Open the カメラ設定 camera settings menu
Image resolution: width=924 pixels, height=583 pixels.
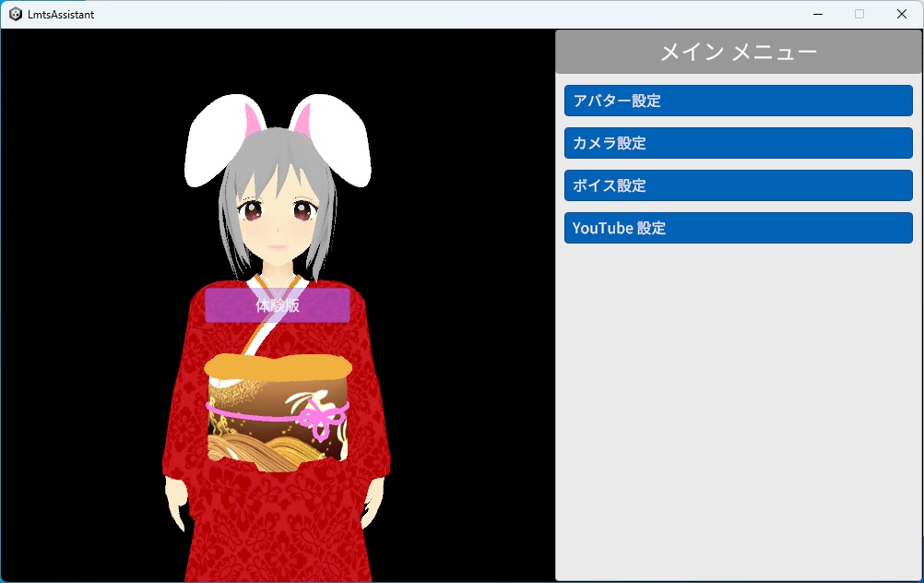coord(738,143)
